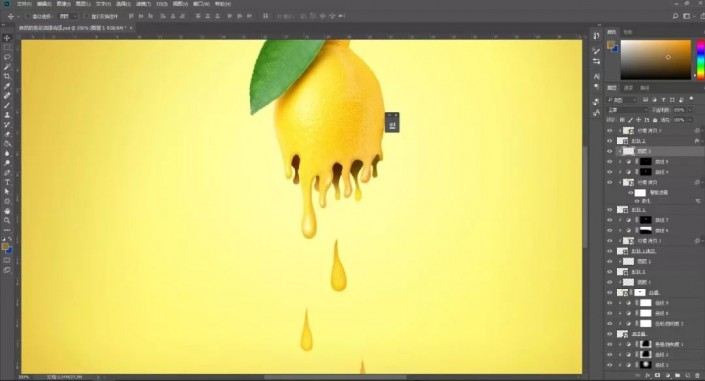The height and width of the screenshot is (381, 705).
Task: Open the Move tool preset picker arrow
Action: pos(18,16)
